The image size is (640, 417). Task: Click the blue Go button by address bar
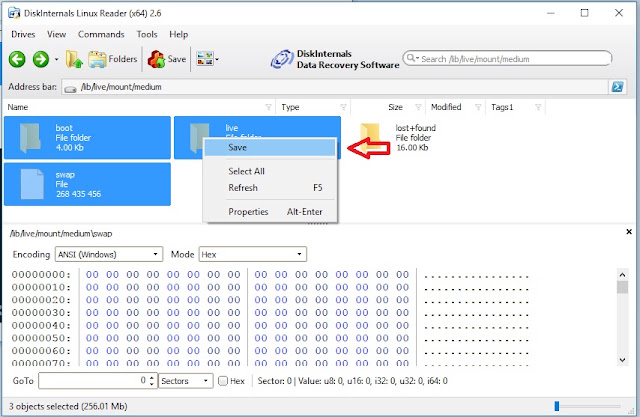click(x=617, y=87)
